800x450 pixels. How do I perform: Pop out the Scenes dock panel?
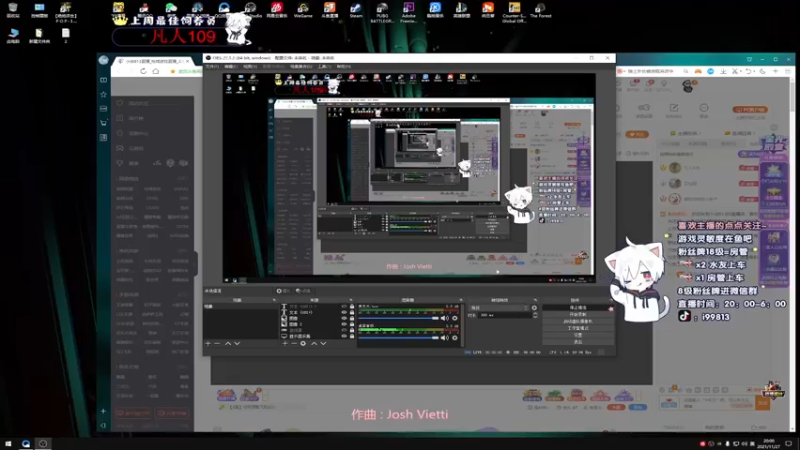tap(274, 300)
